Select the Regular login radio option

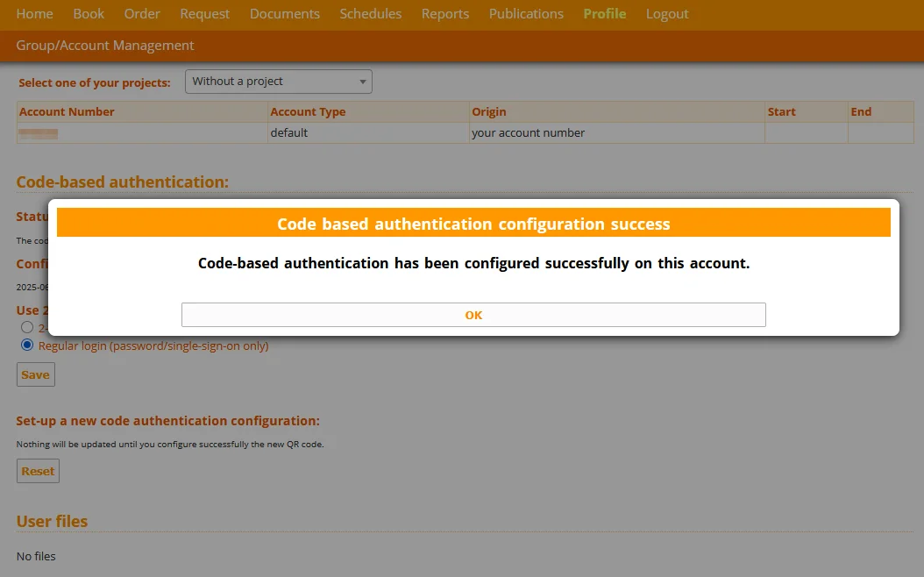[x=27, y=345]
